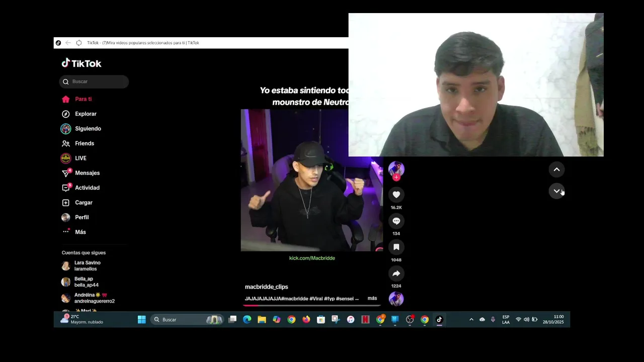
Task: Open comments via speech bubble icon
Action: point(396,221)
